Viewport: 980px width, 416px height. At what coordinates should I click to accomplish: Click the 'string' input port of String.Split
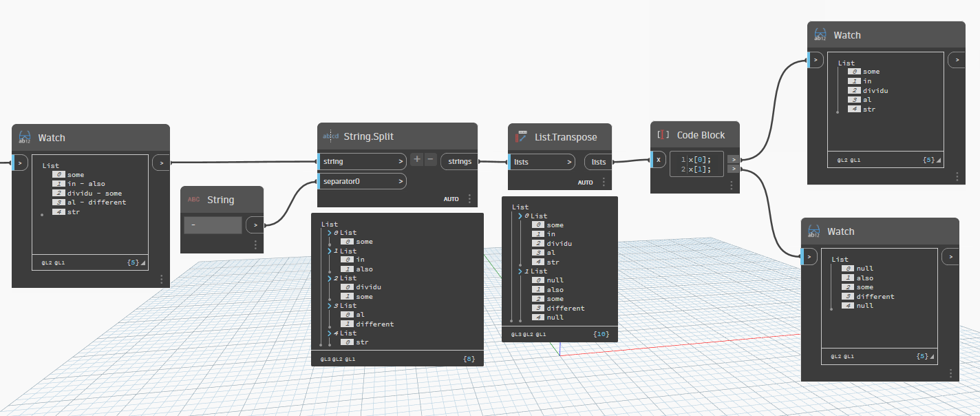pyautogui.click(x=362, y=161)
